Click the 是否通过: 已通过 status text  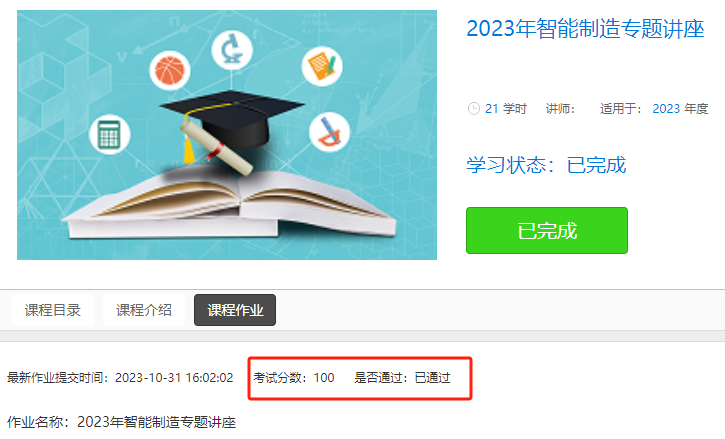[402, 378]
